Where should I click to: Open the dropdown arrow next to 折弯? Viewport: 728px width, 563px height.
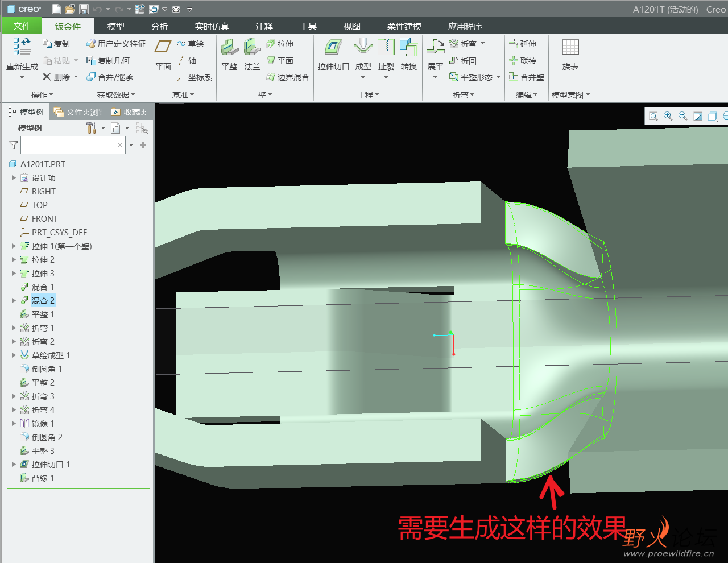483,43
